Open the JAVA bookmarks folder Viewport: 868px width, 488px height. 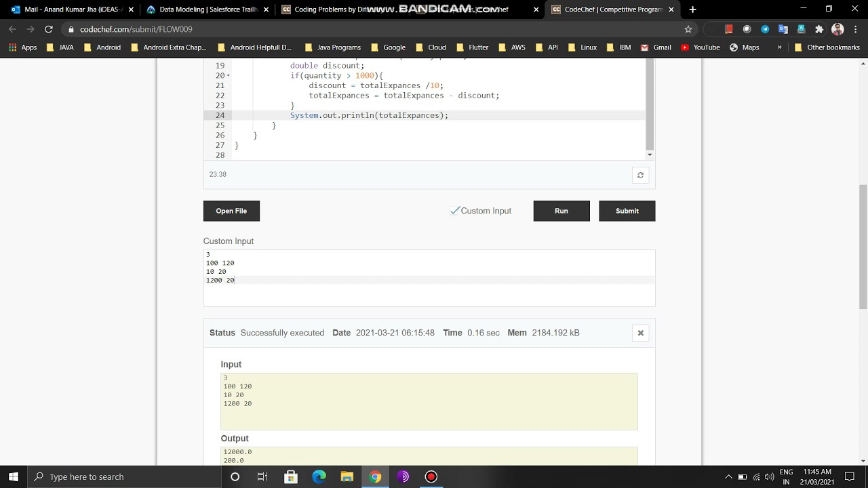(60, 47)
